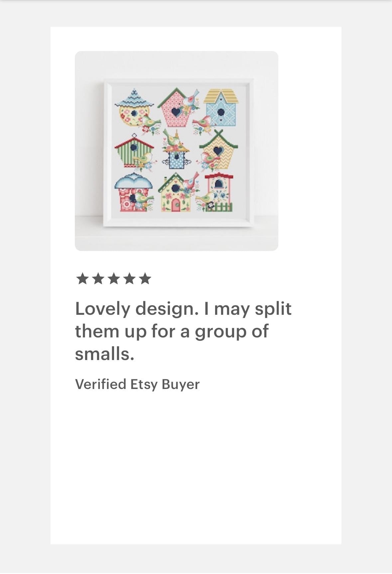This screenshot has width=392, height=574.
Task: Click the 'Verified Etsy Buyer' label
Action: [137, 384]
